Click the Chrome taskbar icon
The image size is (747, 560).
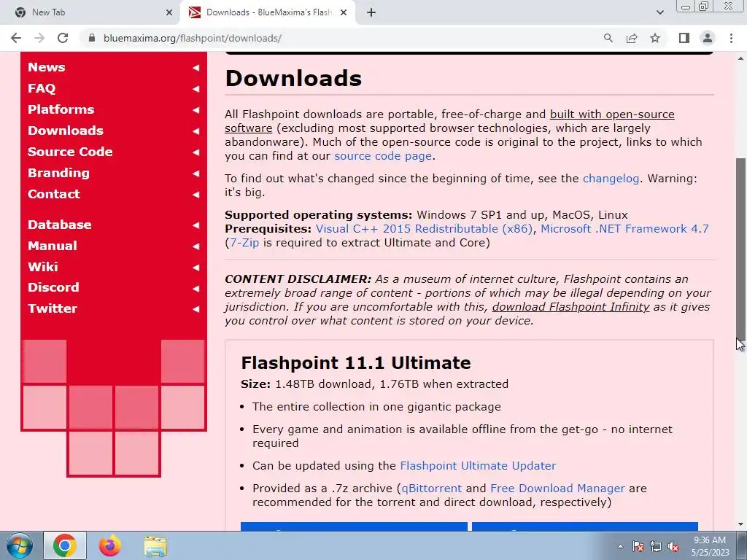[x=65, y=545]
